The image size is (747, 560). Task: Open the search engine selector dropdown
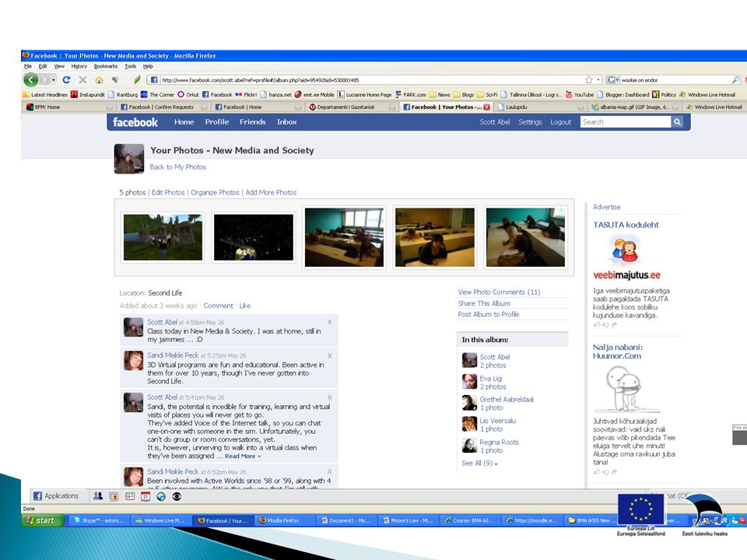[612, 79]
